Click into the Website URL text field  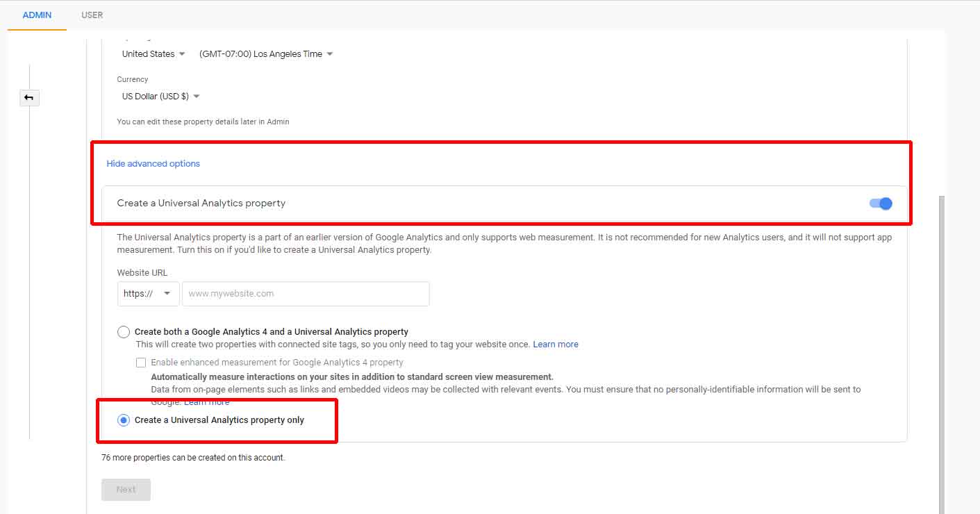pos(305,294)
